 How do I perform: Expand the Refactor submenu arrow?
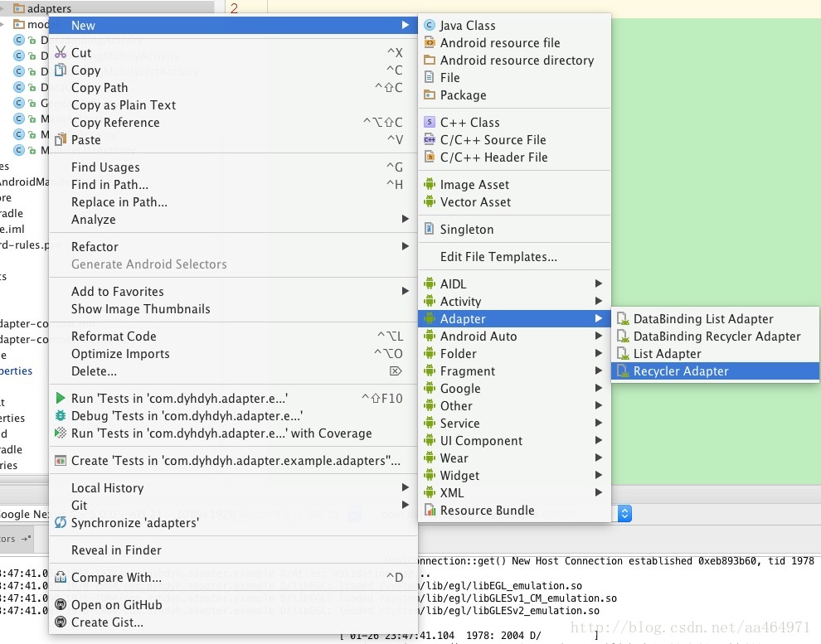click(406, 247)
